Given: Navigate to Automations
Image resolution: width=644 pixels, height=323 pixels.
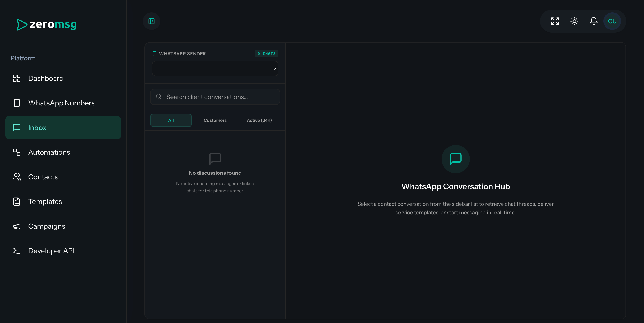Looking at the screenshot, I should [63, 152].
